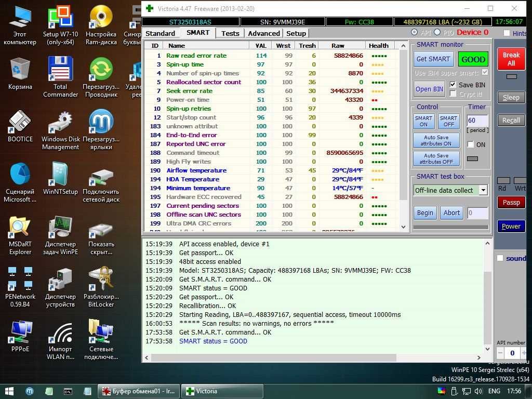
Task: Select Перезагрузить Проводник desktop icon
Action: point(101,77)
